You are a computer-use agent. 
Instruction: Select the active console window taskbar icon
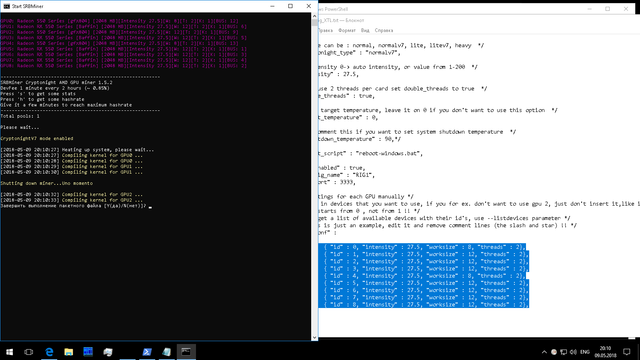[x=186, y=351]
